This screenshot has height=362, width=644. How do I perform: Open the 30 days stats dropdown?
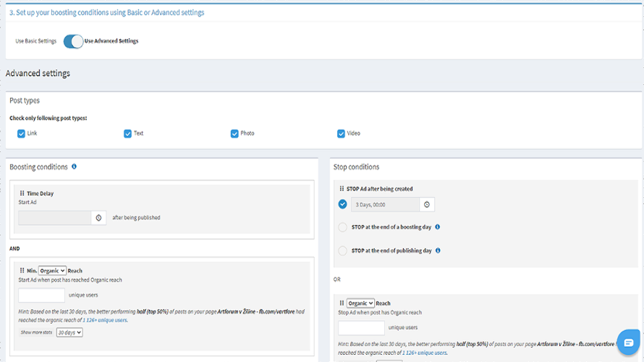[x=69, y=332]
